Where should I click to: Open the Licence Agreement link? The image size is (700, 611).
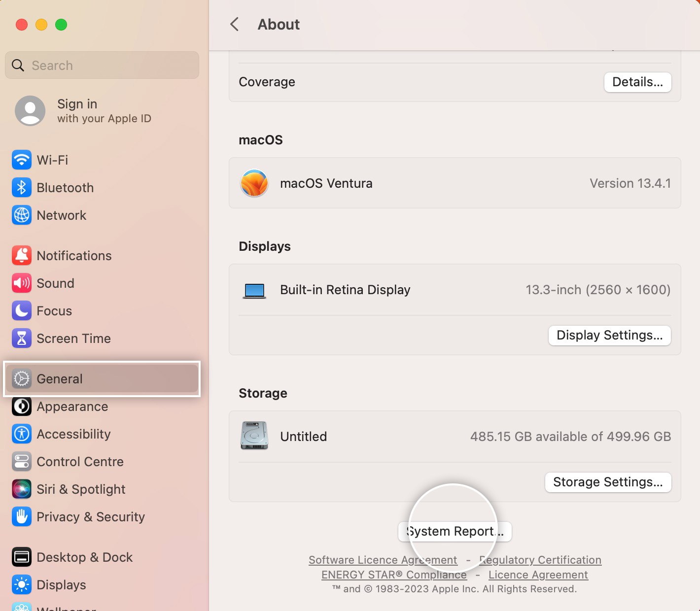click(x=538, y=575)
